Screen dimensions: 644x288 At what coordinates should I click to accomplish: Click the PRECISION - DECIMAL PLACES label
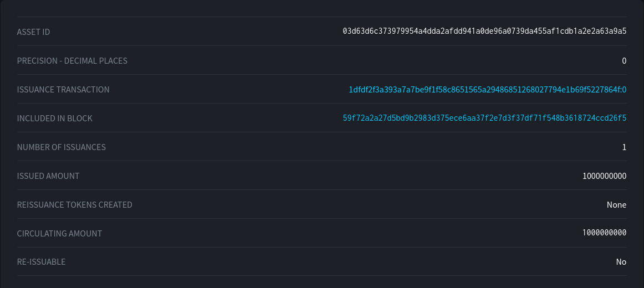click(72, 61)
